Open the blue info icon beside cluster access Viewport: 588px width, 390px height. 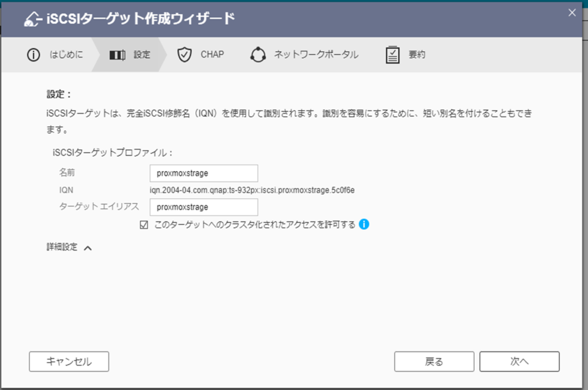tap(363, 224)
